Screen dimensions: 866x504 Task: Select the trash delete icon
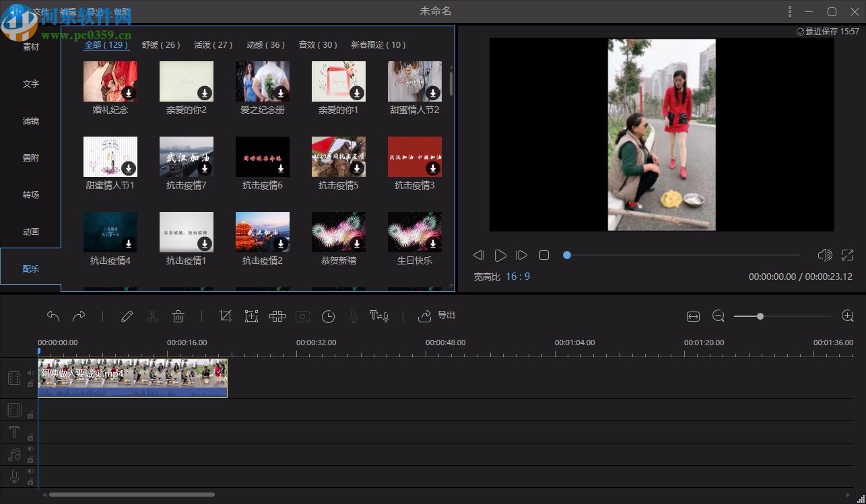[x=178, y=316]
